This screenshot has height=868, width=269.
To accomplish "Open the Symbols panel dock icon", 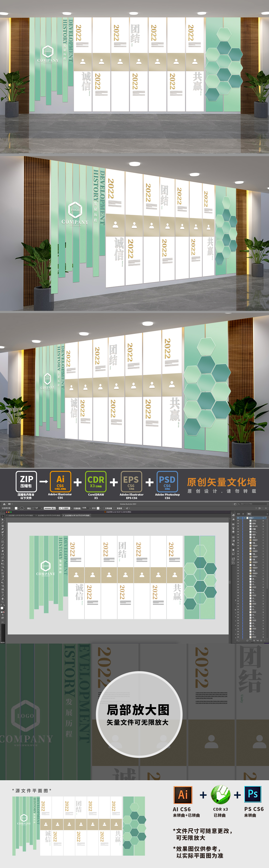I will click(x=233, y=532).
